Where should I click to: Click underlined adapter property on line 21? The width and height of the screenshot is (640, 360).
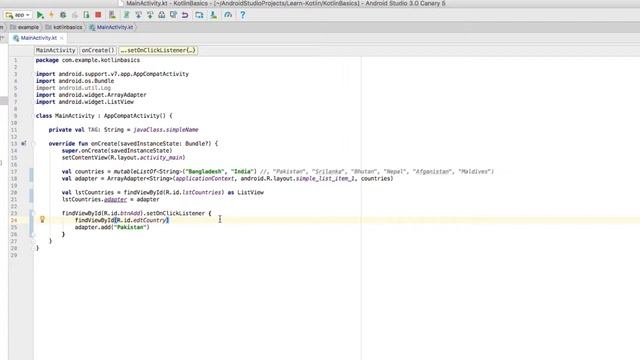[x=116, y=200]
